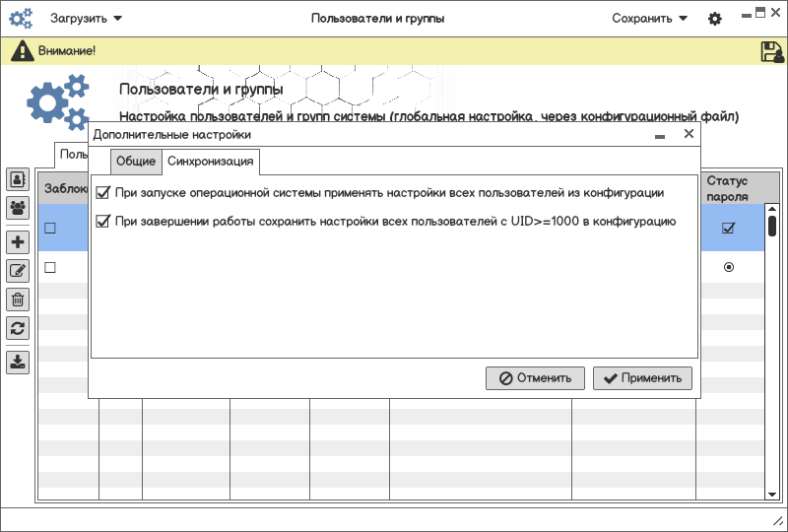Screen dimensions: 788x532
Task: Click the floppy disk icon in the warning bar
Action: point(772,52)
